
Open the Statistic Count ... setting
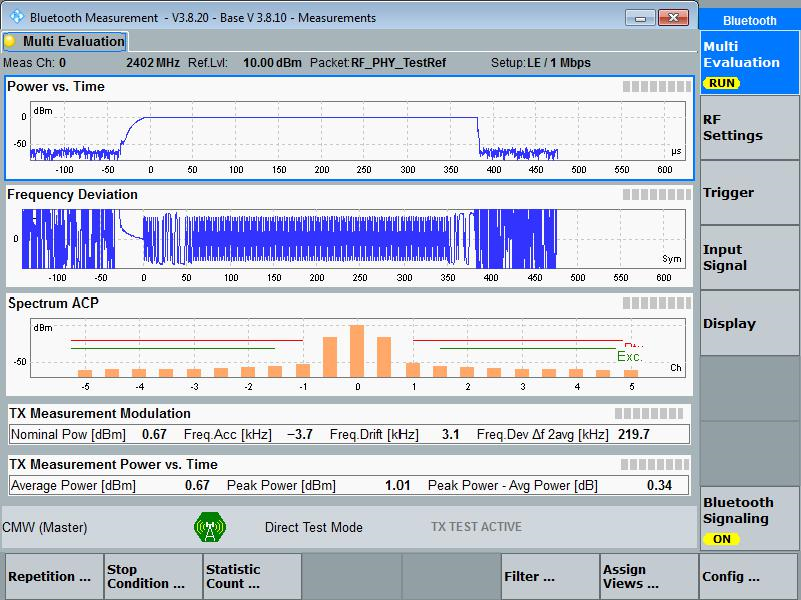252,576
